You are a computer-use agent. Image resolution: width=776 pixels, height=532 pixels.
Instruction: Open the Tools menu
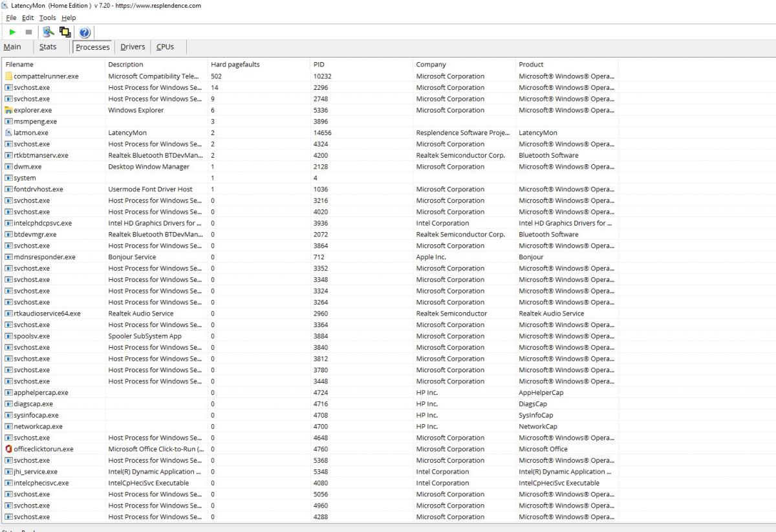47,17
